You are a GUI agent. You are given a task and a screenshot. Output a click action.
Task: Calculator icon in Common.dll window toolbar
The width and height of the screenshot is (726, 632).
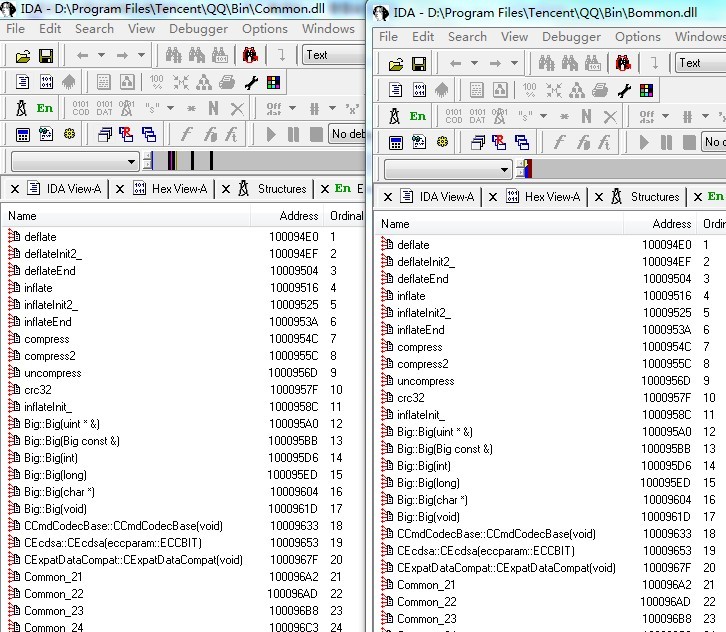[23, 135]
